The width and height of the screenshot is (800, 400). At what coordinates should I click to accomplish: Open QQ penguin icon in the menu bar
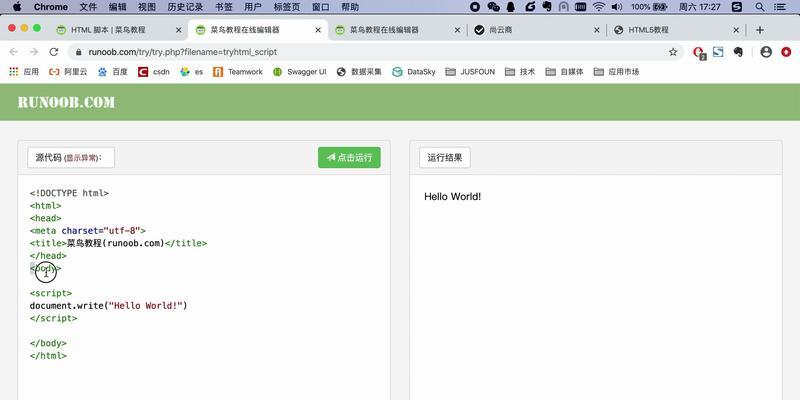[x=511, y=7]
